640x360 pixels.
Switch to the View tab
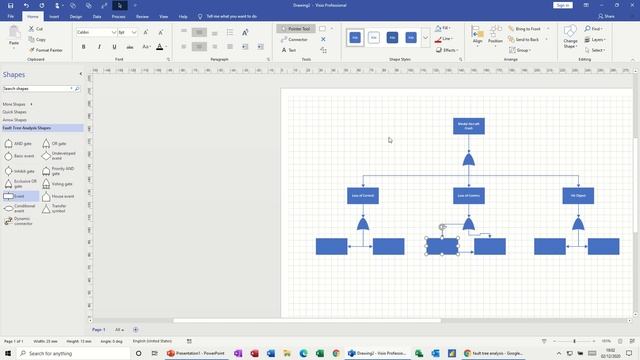pos(164,16)
